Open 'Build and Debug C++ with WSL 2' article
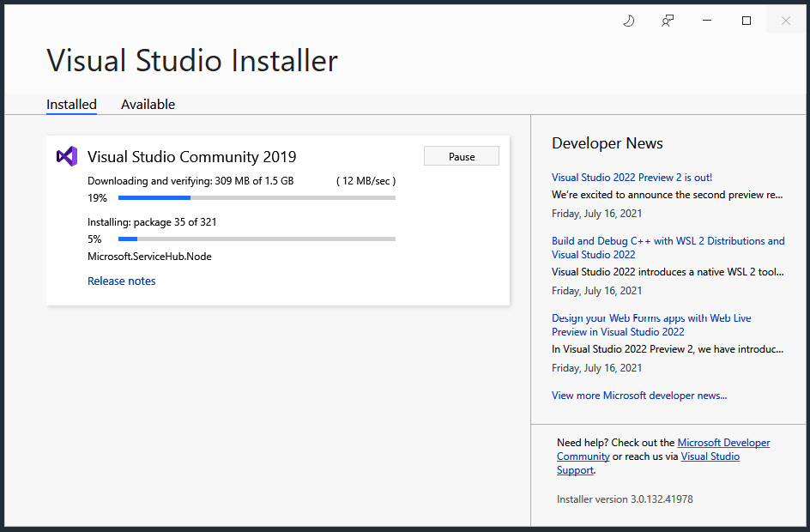This screenshot has width=810, height=532. point(668,248)
